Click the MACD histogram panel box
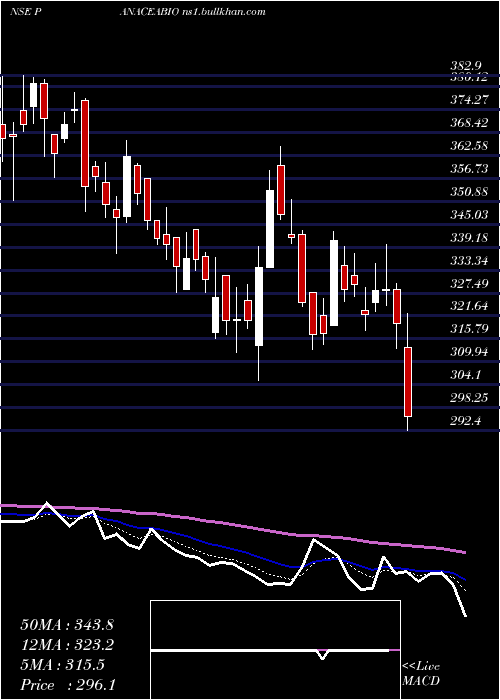The height and width of the screenshot is (700, 500). tap(275, 650)
